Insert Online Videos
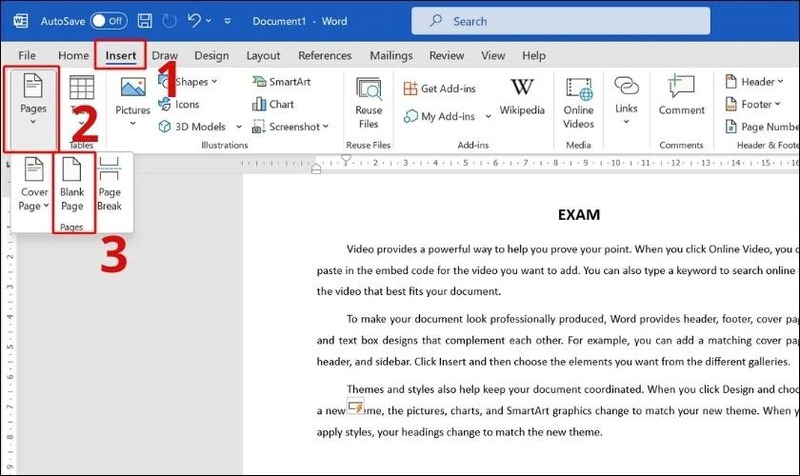This screenshot has height=476, width=800. (x=579, y=103)
